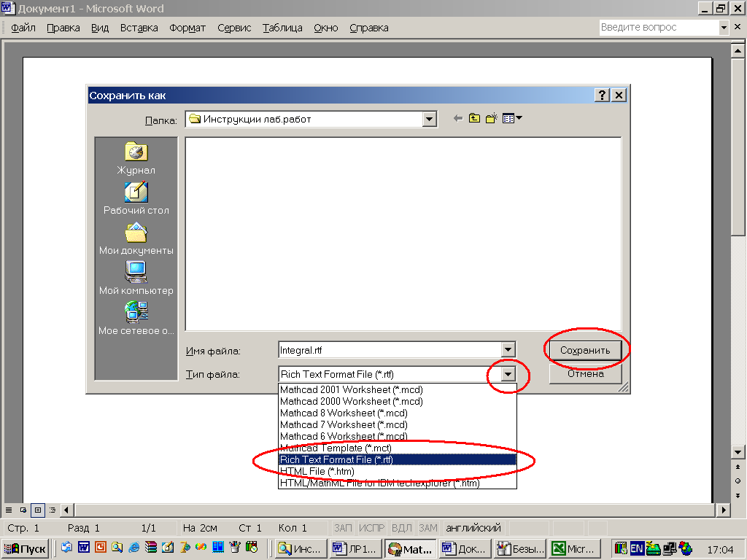Open the Окно menu
The image size is (747, 560).
[326, 28]
